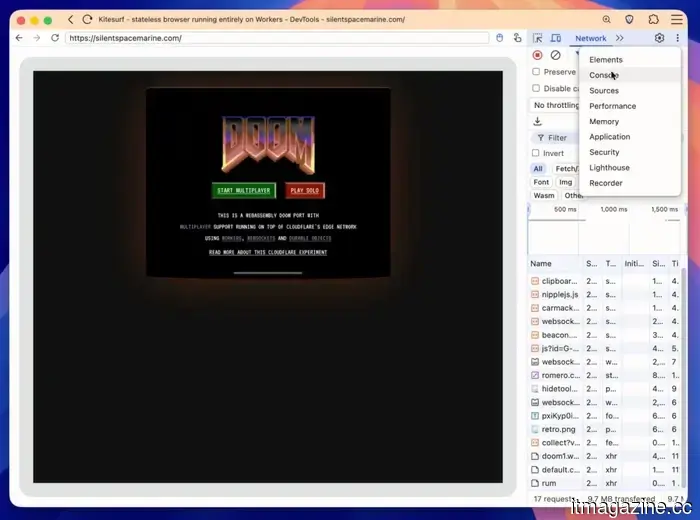700x520 pixels.
Task: Activate the inspect element picker
Action: point(538,38)
